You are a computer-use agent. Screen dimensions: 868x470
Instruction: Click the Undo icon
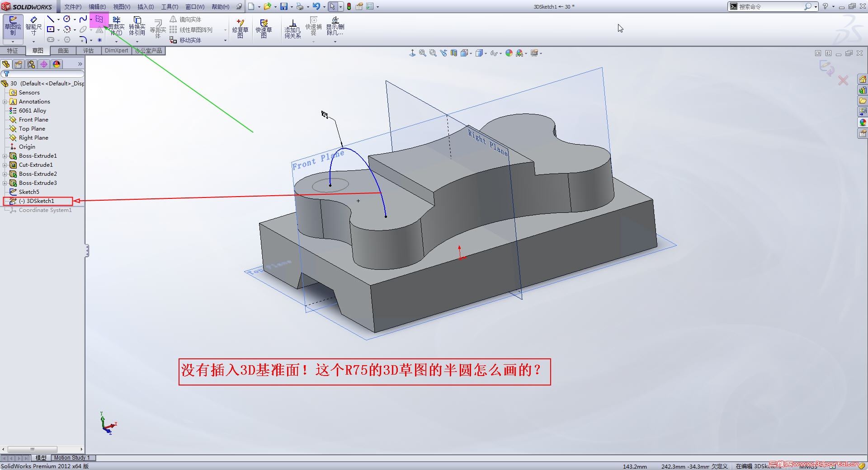(x=316, y=6)
